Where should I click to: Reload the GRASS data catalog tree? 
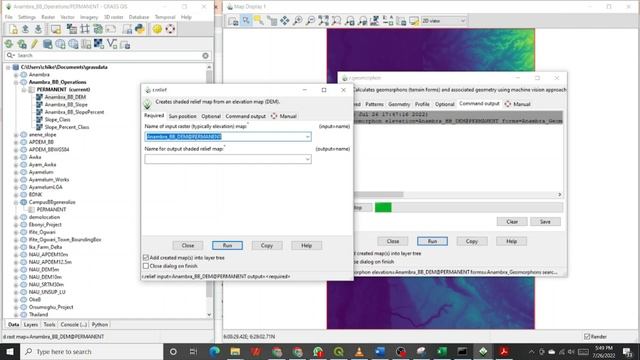pyautogui.click(x=9, y=44)
